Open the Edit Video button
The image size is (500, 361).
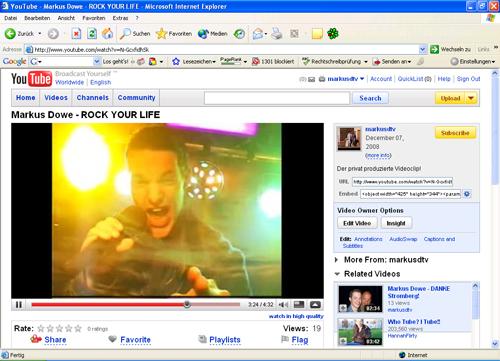pos(357,223)
